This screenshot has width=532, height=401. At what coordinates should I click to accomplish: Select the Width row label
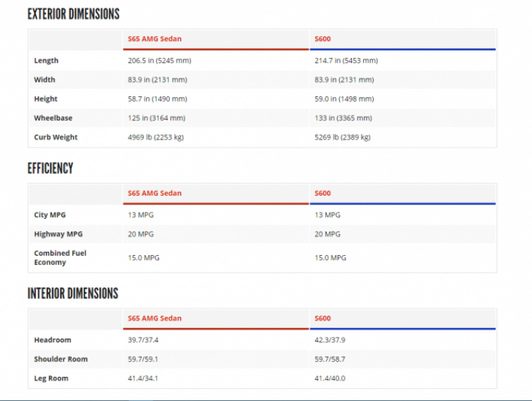click(x=45, y=79)
